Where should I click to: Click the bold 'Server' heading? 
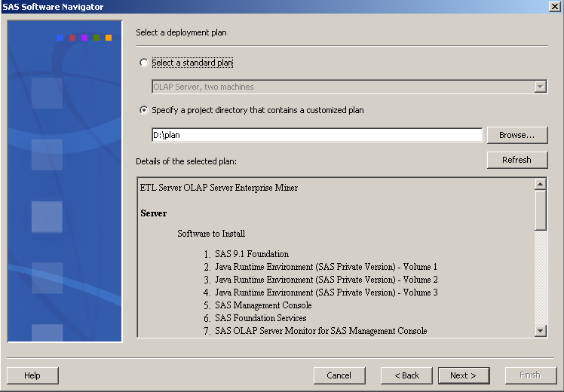154,213
